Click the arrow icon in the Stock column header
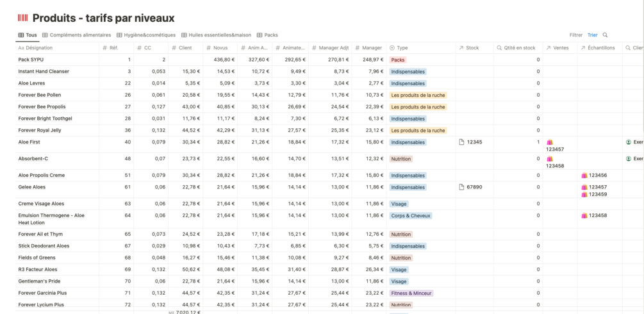644x314 pixels. 461,48
